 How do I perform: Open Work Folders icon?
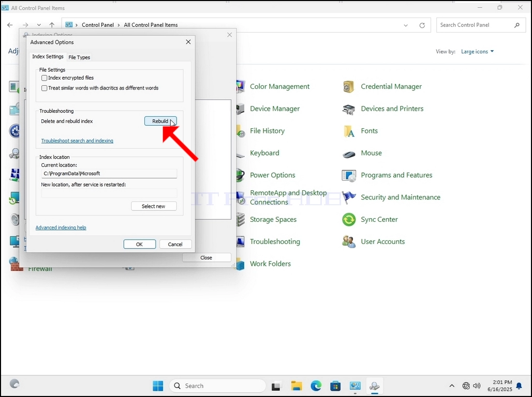240,264
